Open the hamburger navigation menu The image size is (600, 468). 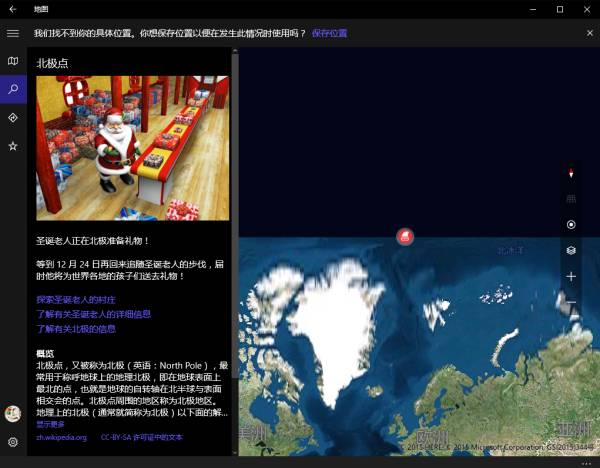13,33
